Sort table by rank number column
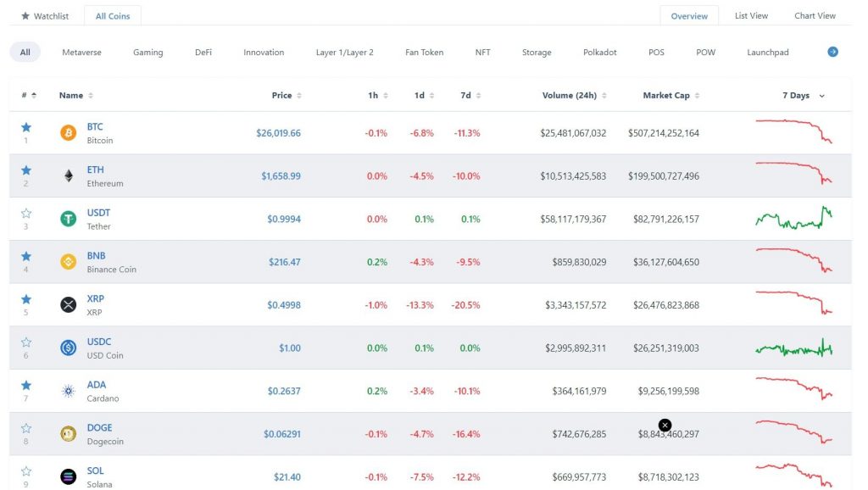868x490 pixels. pos(29,95)
